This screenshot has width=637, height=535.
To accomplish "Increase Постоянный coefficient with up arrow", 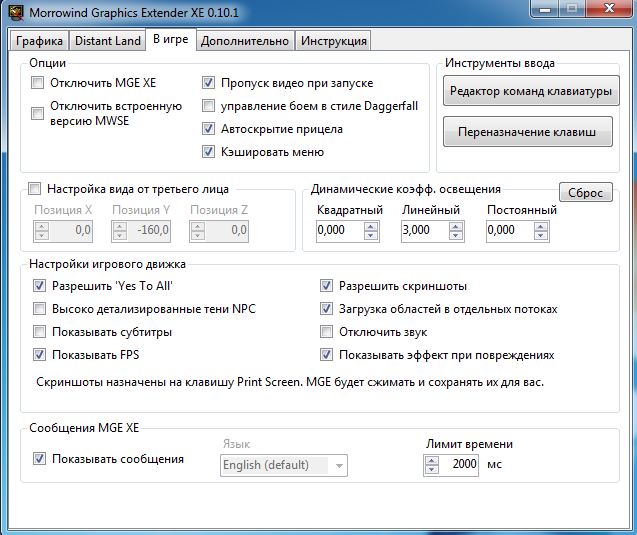I will pos(541,227).
